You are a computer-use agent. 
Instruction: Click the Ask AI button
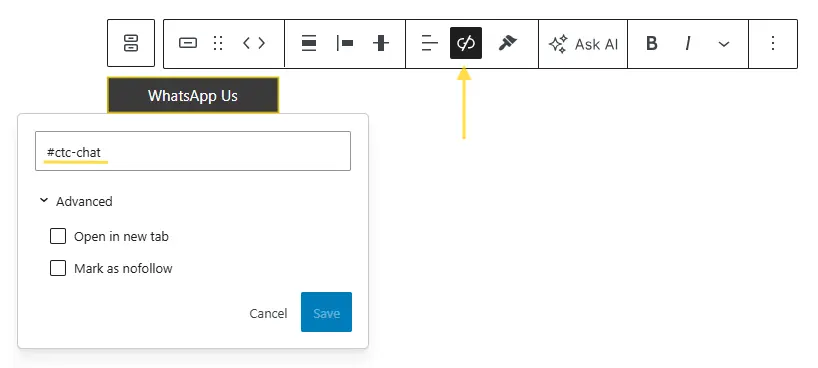coord(583,44)
